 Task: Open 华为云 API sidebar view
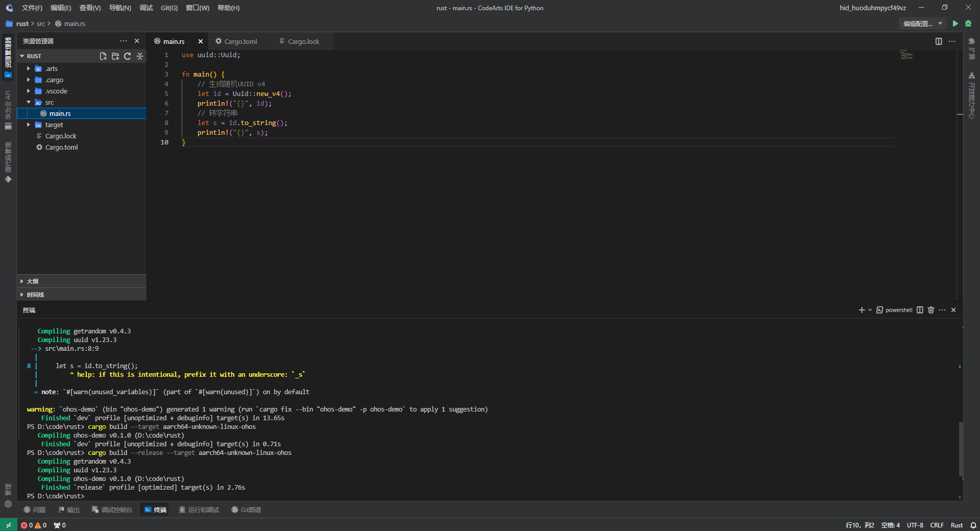tap(8, 109)
